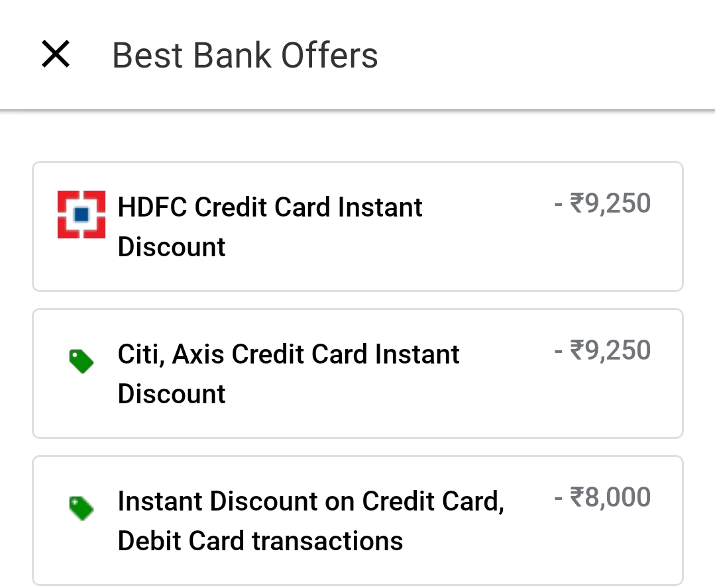Click green tag icon beside Debit Card offer
The height and width of the screenshot is (588, 715).
[x=81, y=508]
